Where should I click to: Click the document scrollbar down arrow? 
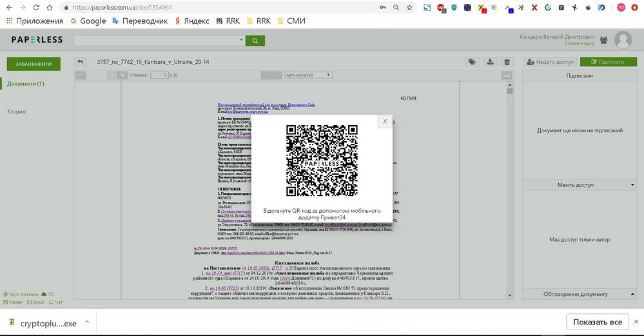coord(510,295)
